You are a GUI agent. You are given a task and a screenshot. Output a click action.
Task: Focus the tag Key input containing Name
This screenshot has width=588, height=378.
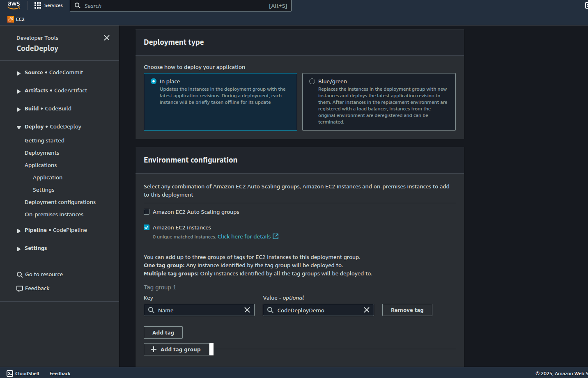(x=199, y=310)
